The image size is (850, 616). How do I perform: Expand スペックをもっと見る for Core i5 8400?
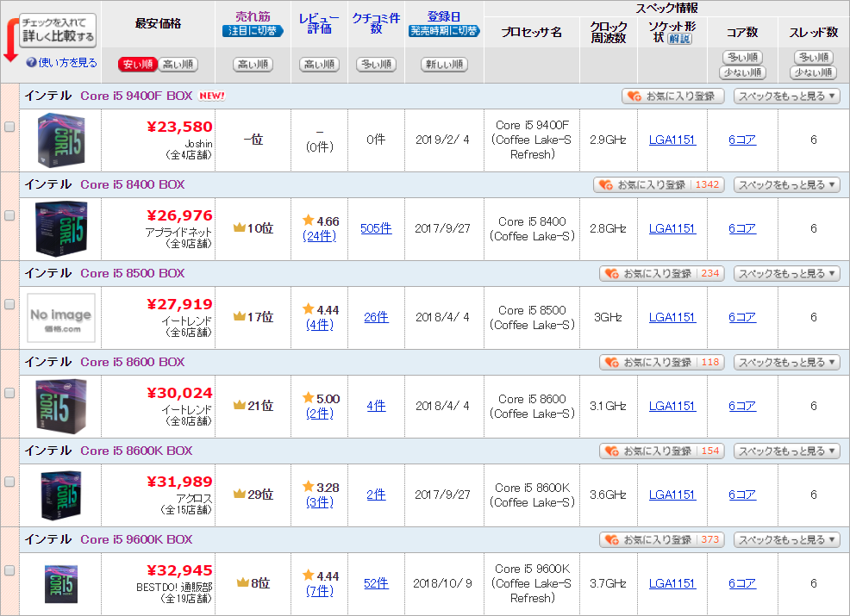(x=786, y=184)
